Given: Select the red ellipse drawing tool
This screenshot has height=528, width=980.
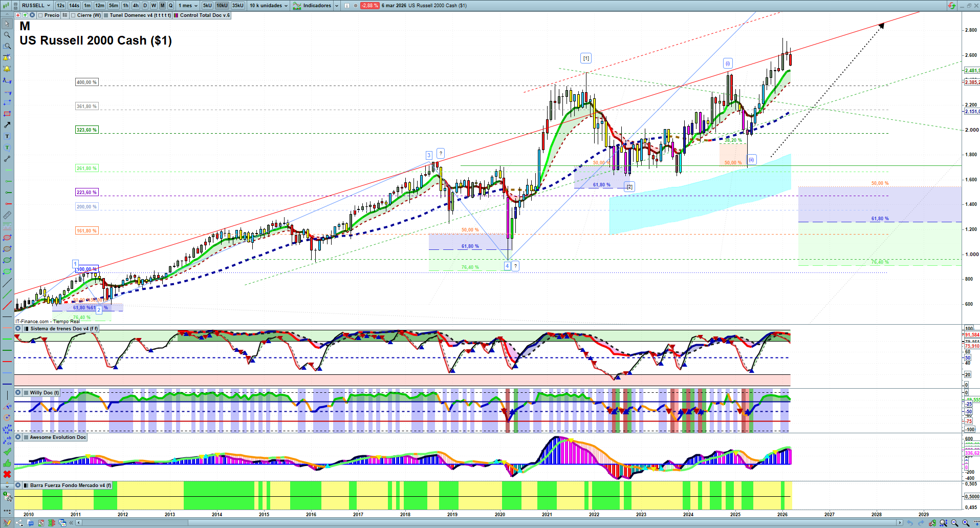Looking at the screenshot, I should [7, 238].
